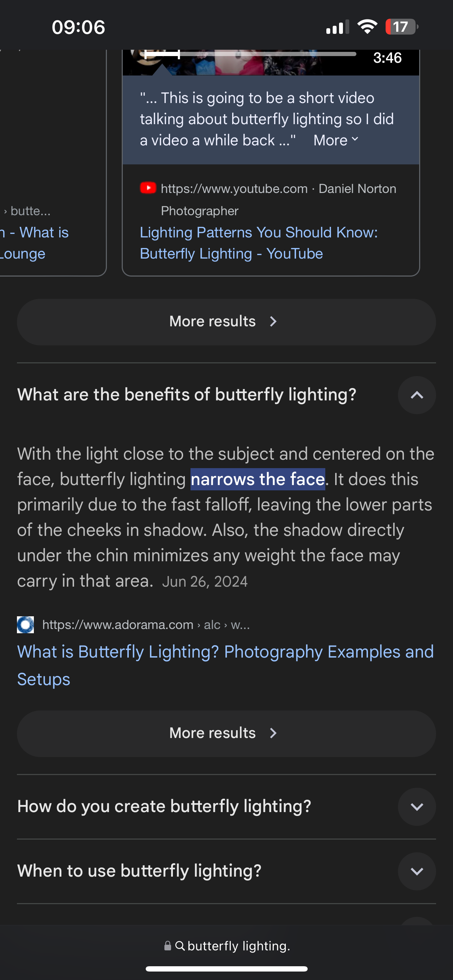
Task: Tap the 09:06 clock in status bar
Action: click(78, 27)
